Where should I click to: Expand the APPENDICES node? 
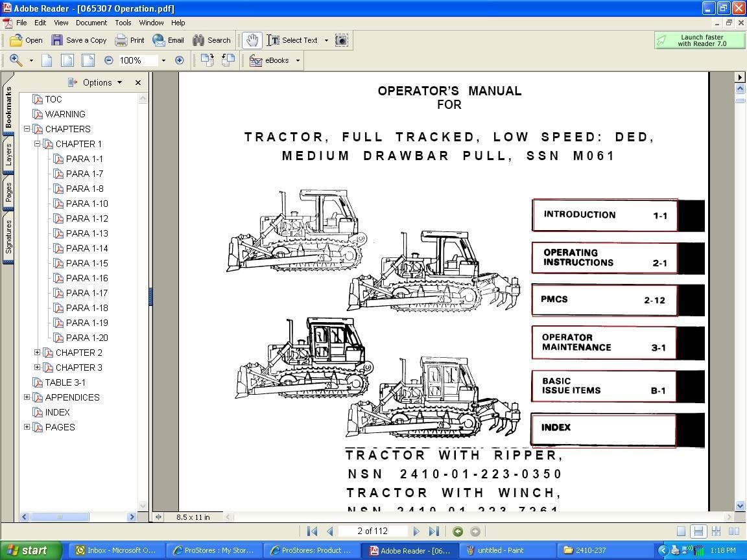click(27, 397)
